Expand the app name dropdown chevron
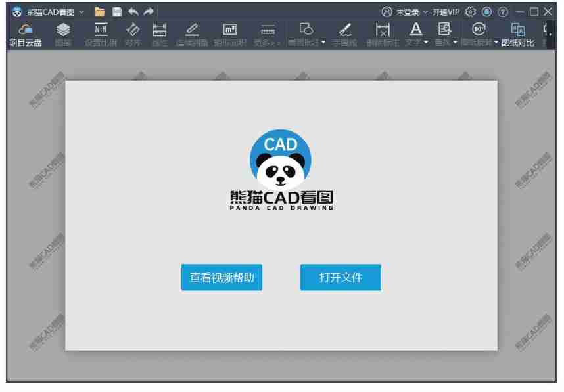 (x=82, y=12)
